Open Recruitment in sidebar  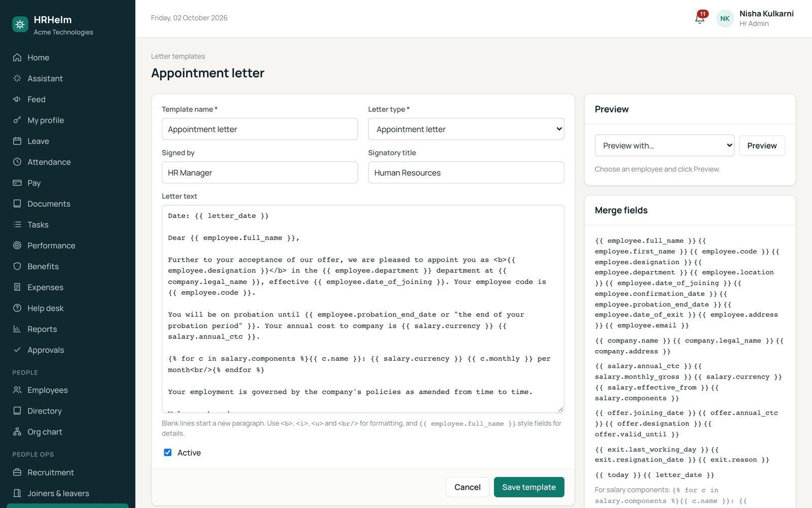[67, 472]
